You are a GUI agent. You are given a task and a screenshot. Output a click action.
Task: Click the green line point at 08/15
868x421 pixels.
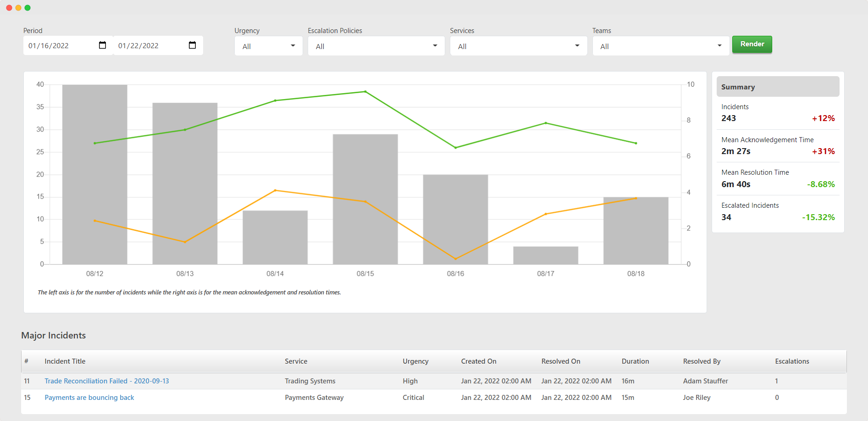pos(365,92)
